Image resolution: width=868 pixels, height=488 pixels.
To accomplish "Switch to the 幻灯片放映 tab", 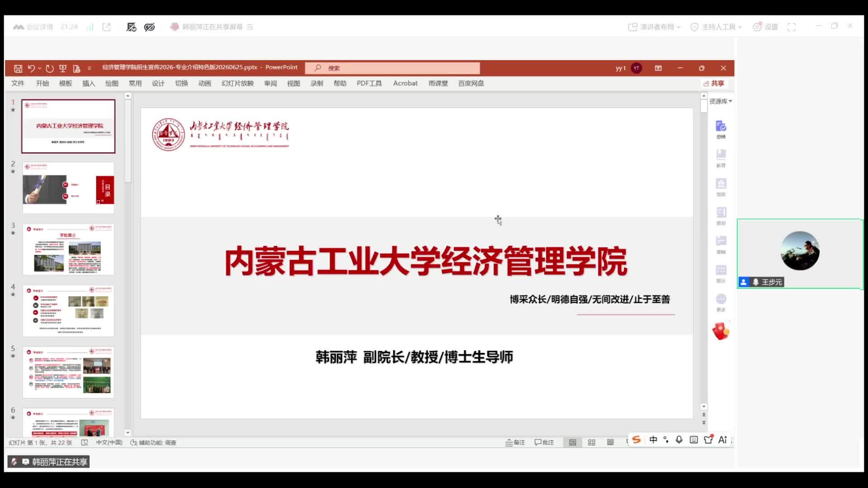I will 238,83.
